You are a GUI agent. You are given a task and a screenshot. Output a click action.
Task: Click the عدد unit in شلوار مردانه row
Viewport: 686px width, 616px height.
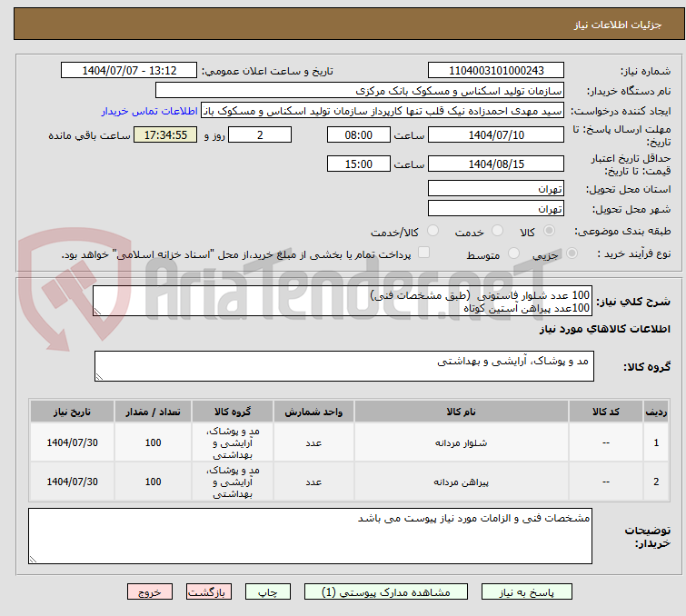[313, 442]
